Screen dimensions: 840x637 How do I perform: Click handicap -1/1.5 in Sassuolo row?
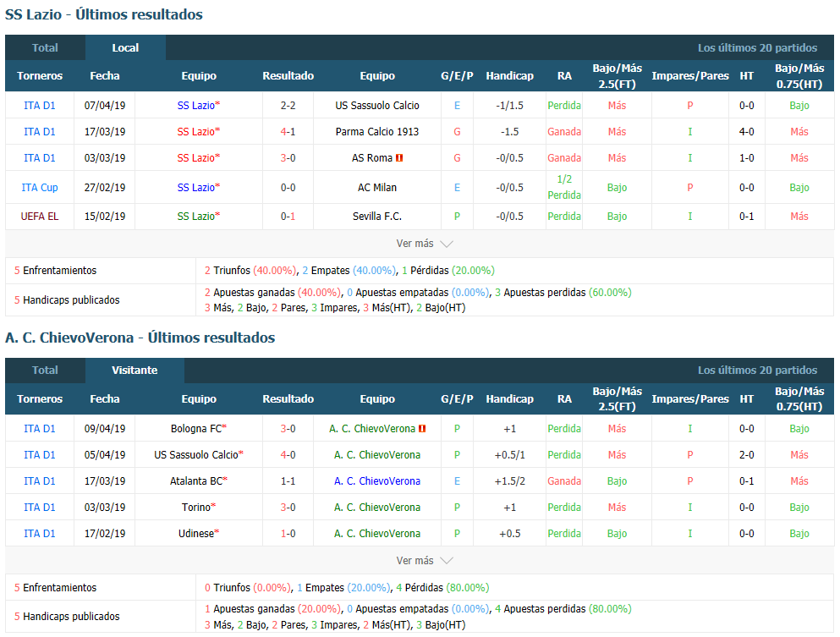point(509,106)
